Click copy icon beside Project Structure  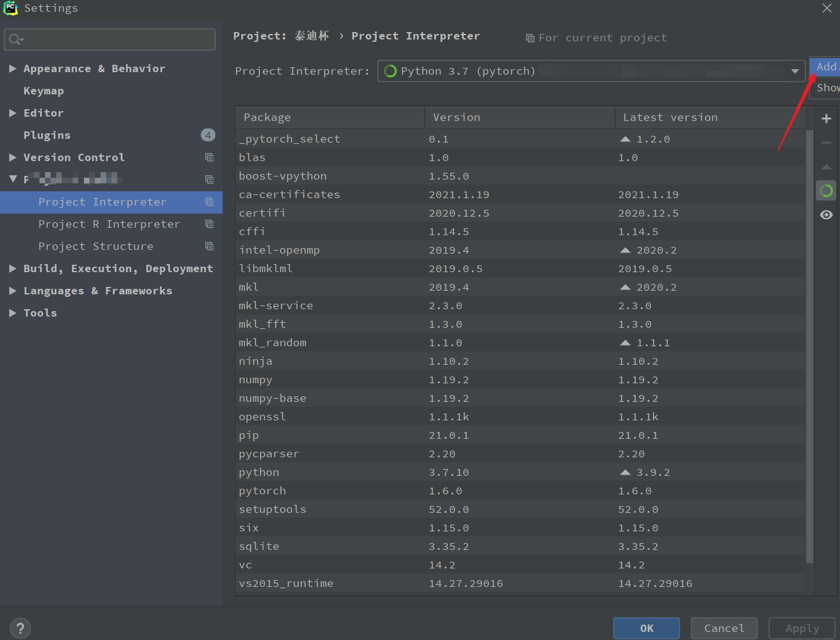coord(210,246)
